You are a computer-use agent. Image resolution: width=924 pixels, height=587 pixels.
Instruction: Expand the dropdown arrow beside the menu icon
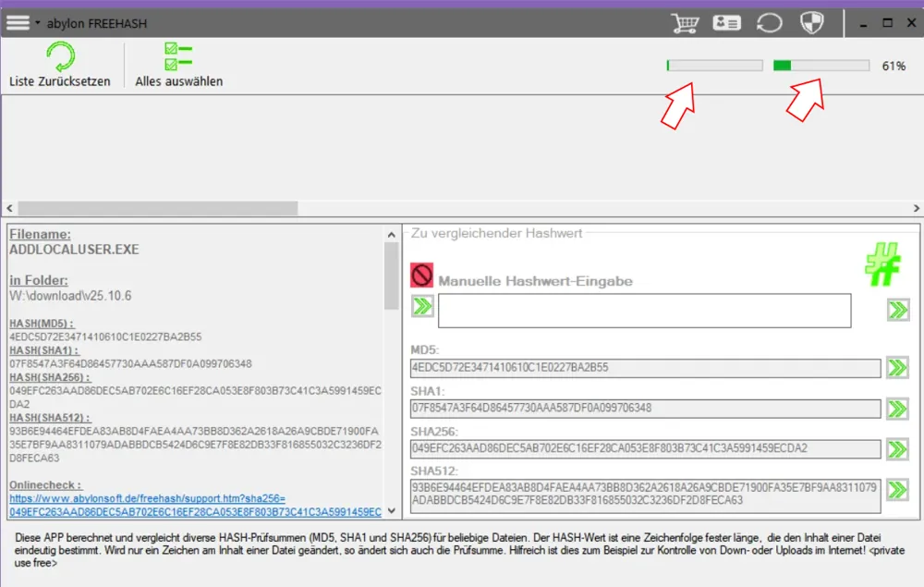(x=37, y=23)
